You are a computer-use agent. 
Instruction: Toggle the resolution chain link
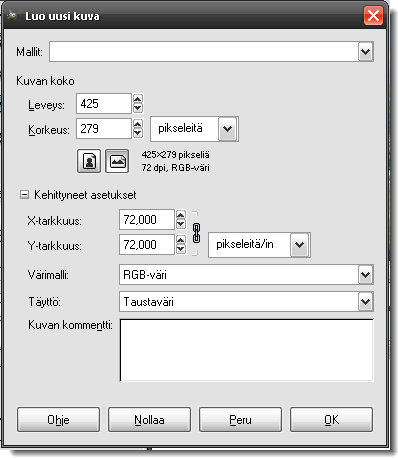click(197, 233)
